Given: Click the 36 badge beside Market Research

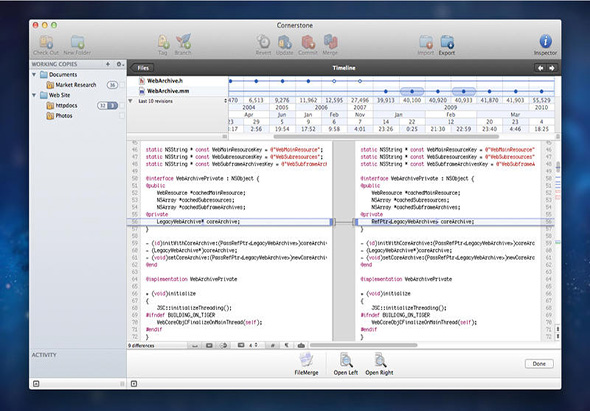Looking at the screenshot, I should point(112,85).
